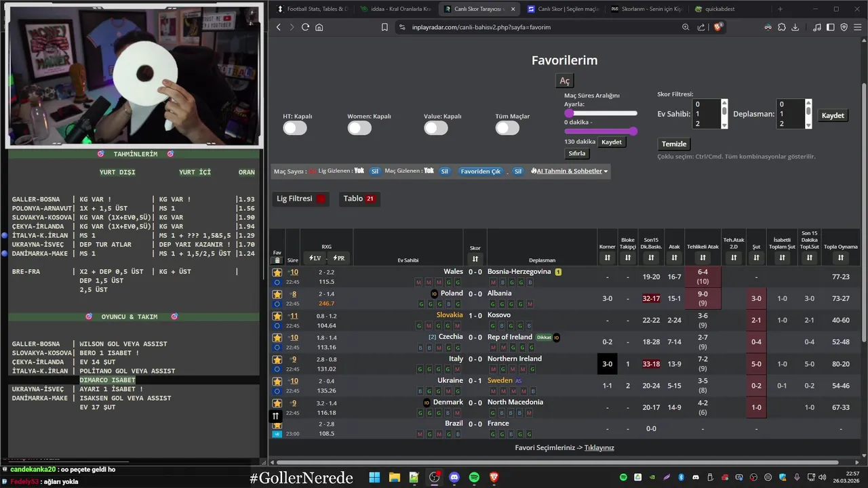The image size is (868, 488).
Task: Sort by Şut column arrows
Action: click(756, 258)
